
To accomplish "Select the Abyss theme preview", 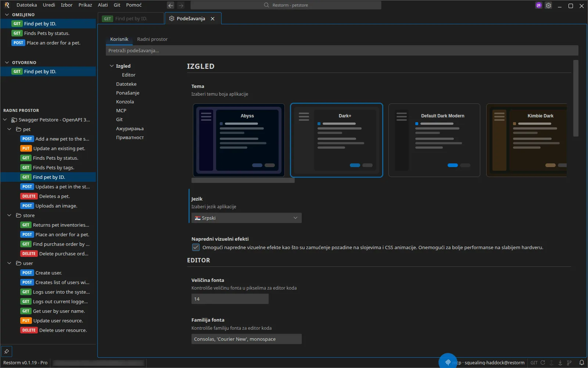I will pyautogui.click(x=239, y=140).
